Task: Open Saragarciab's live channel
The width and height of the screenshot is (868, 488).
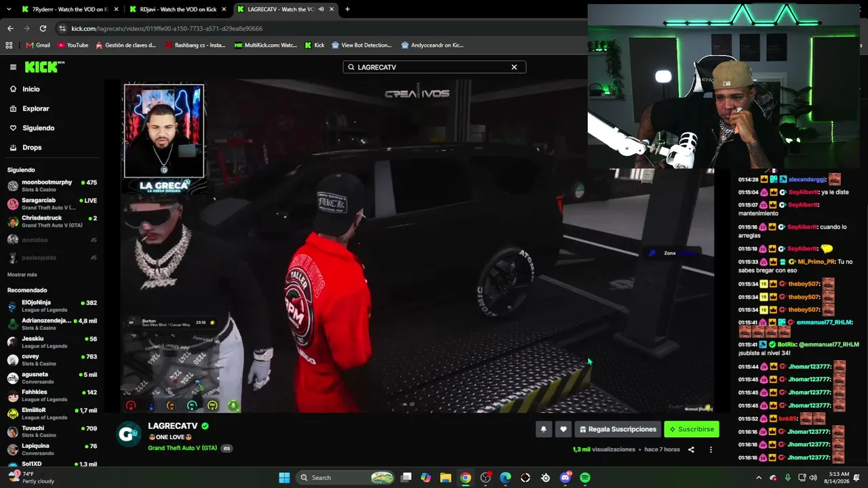Action: click(52, 203)
